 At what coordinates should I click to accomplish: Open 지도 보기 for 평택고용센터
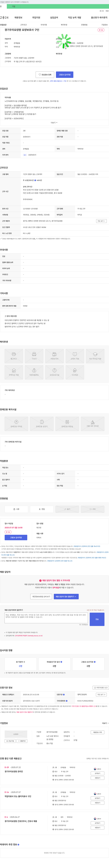(x=101, y=694)
